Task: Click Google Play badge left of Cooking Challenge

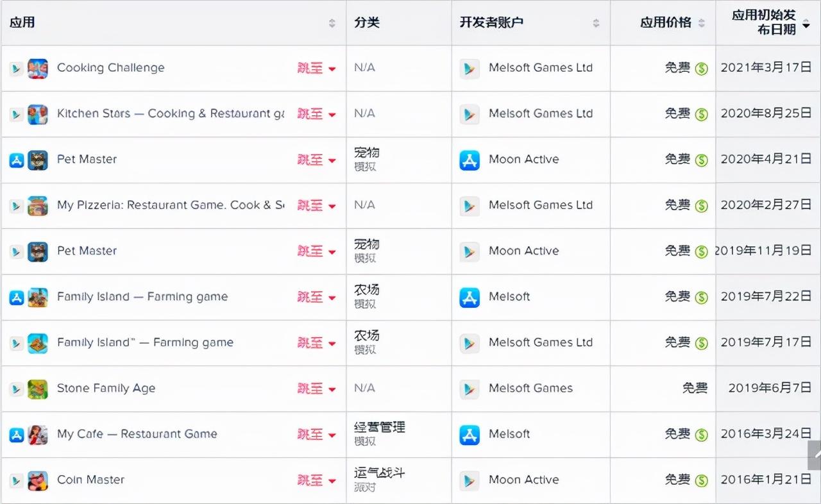Action: coord(17,69)
